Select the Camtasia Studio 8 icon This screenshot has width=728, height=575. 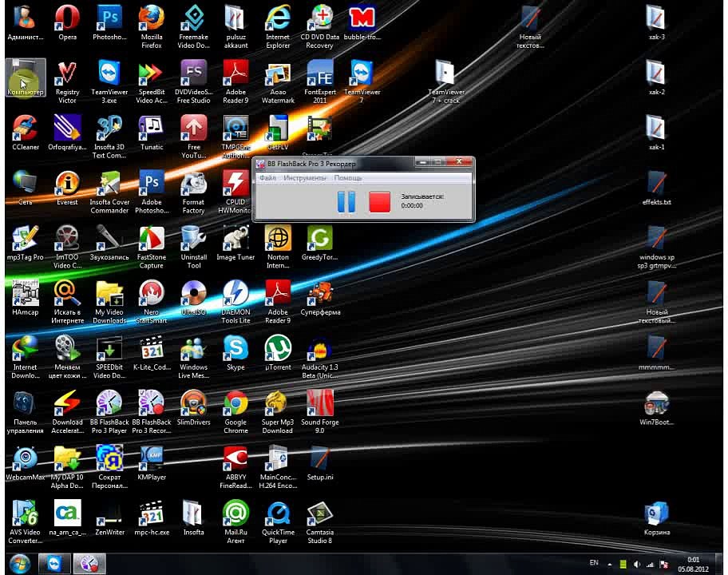pyautogui.click(x=319, y=521)
